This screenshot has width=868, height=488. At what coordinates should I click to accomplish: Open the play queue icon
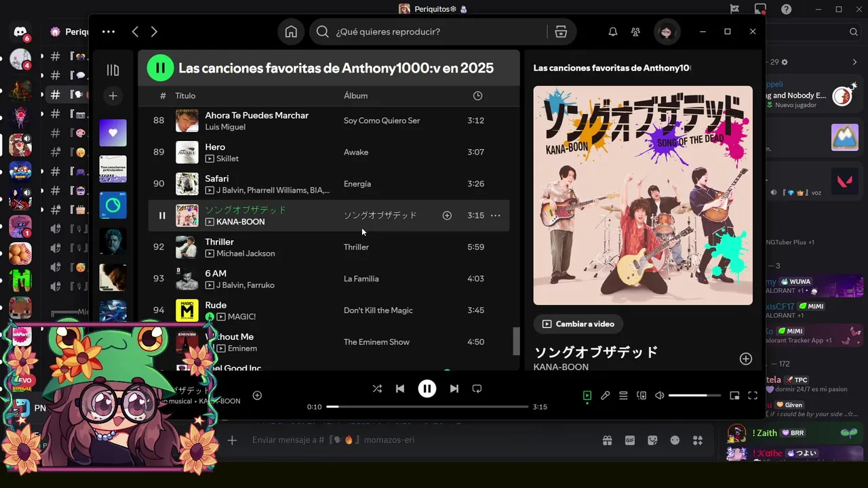click(623, 396)
